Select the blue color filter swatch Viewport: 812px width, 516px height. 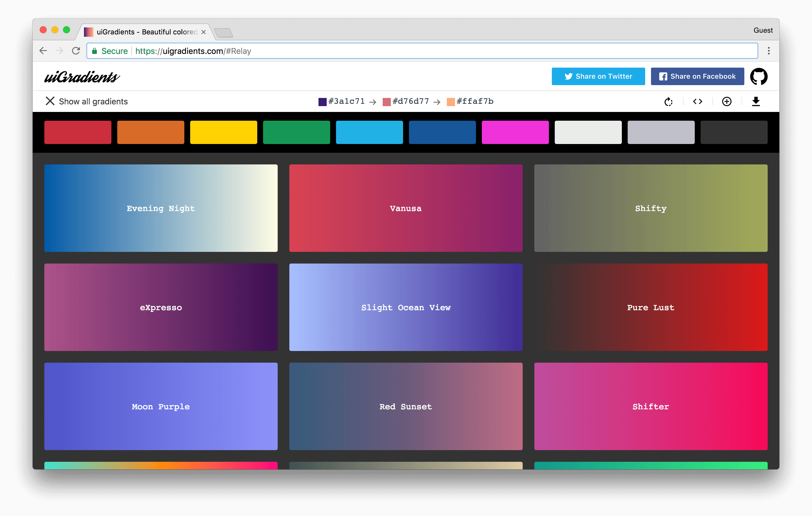tap(443, 131)
